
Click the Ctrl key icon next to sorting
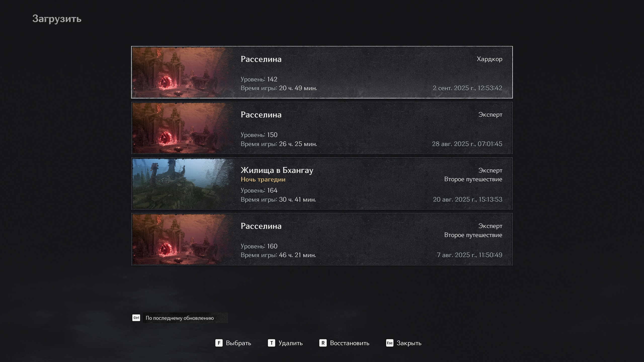pos(136,318)
